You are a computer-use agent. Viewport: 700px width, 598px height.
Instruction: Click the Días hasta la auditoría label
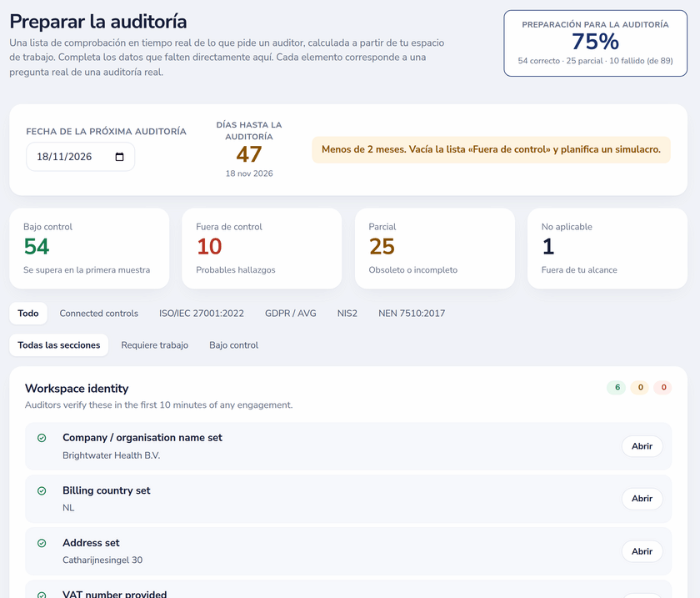click(249, 130)
